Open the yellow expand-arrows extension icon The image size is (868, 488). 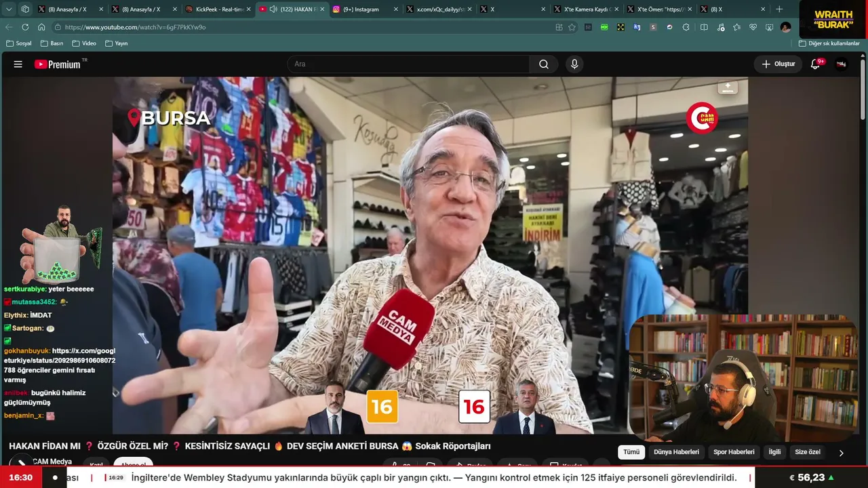pos(620,27)
